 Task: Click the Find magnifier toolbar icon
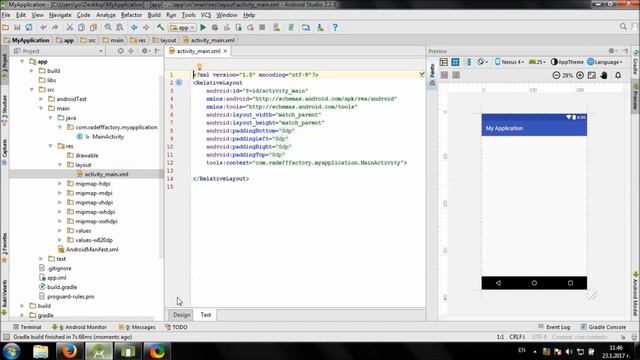(108, 27)
